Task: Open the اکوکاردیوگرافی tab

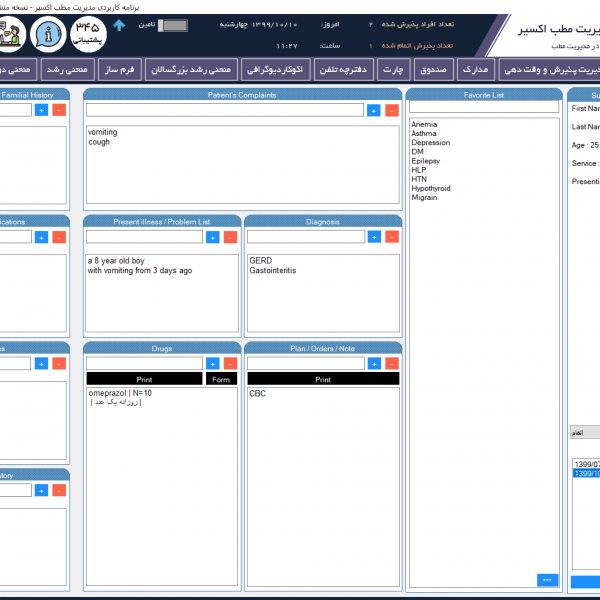Action: (272, 69)
